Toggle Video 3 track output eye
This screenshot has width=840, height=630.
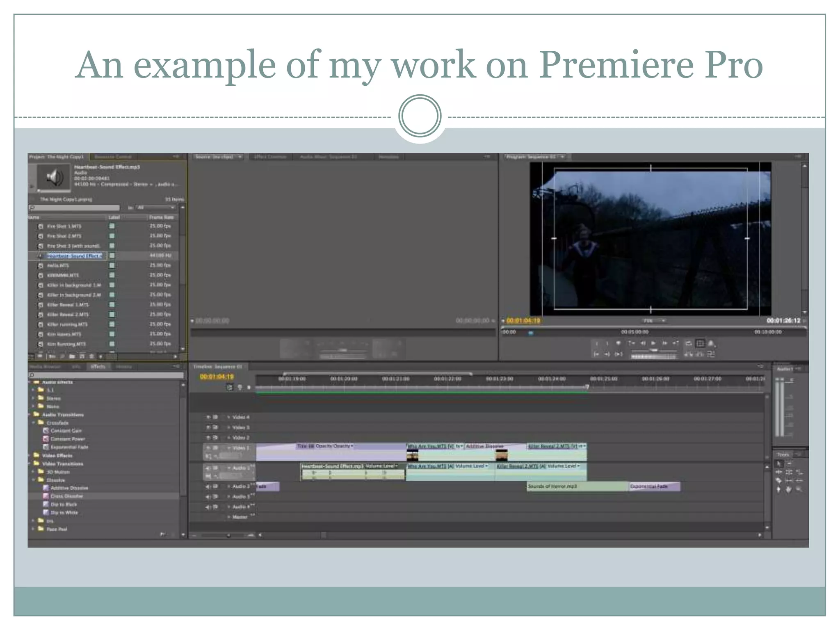coord(208,427)
